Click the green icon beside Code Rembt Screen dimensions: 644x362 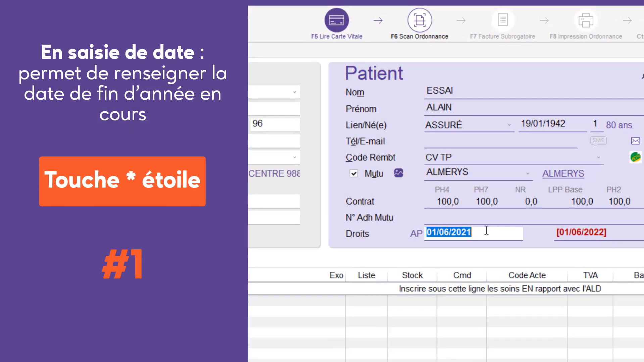coord(635,157)
